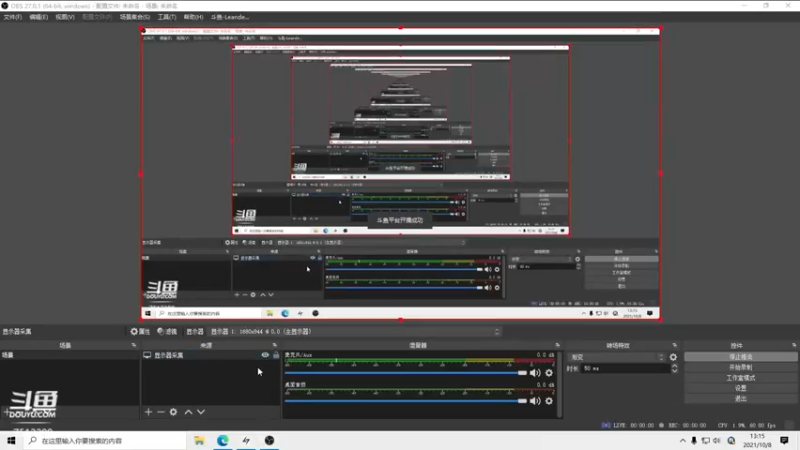
Task: Click 开始录制 start recording button
Action: [x=740, y=367]
